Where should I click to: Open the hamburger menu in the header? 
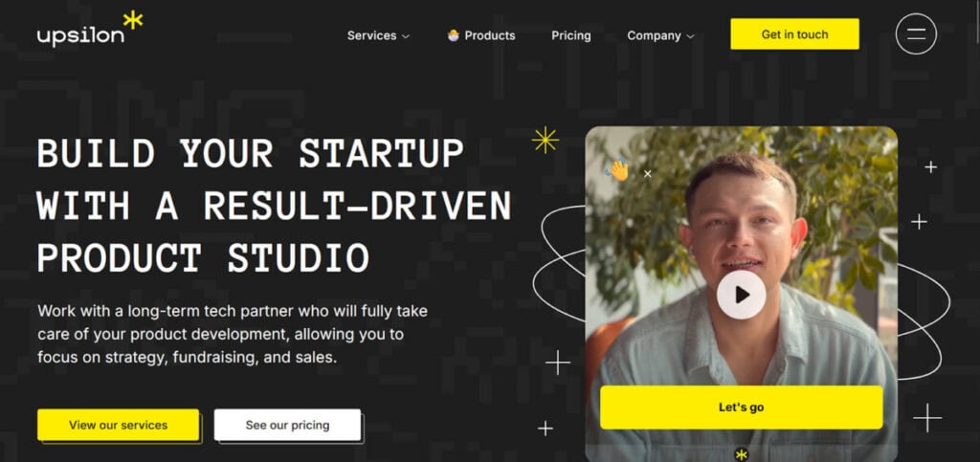tap(916, 34)
